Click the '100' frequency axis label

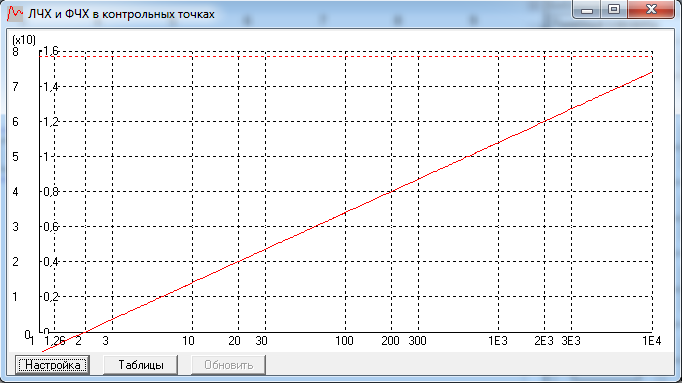coord(344,341)
